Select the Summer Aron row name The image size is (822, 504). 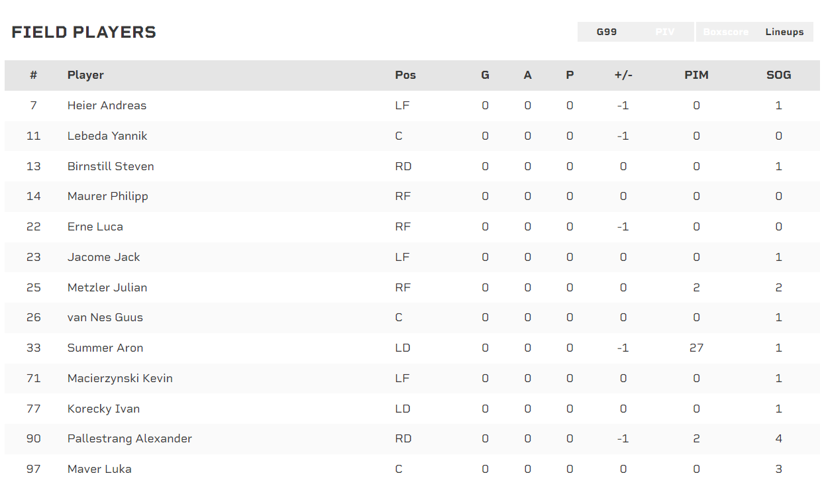(105, 348)
